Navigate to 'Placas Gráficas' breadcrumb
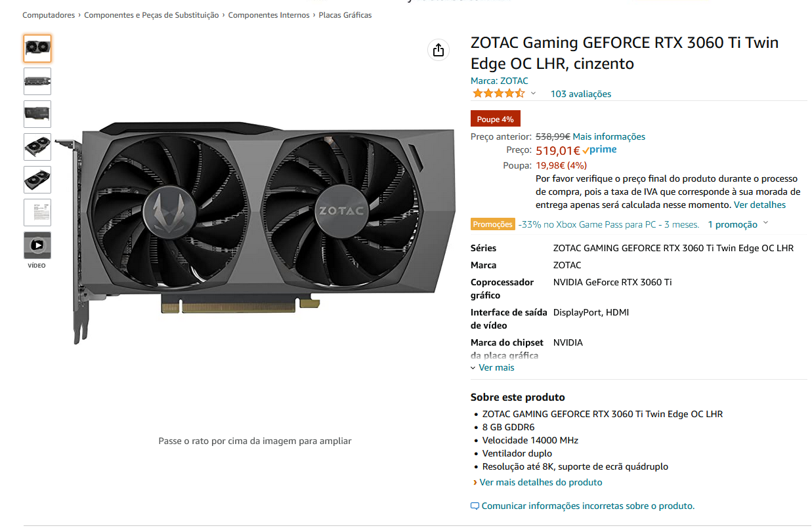The image size is (812, 528). pyautogui.click(x=344, y=14)
